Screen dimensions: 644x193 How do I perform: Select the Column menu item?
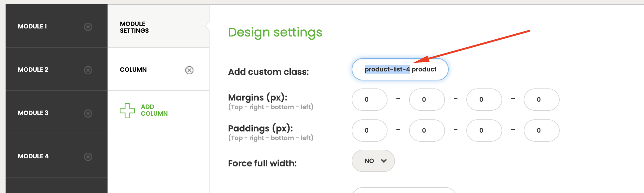133,70
